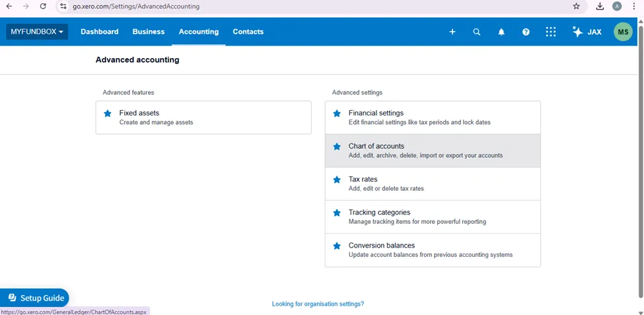Screen dimensions: 644x315
Task: Open MS user avatar menu
Action: tap(623, 32)
